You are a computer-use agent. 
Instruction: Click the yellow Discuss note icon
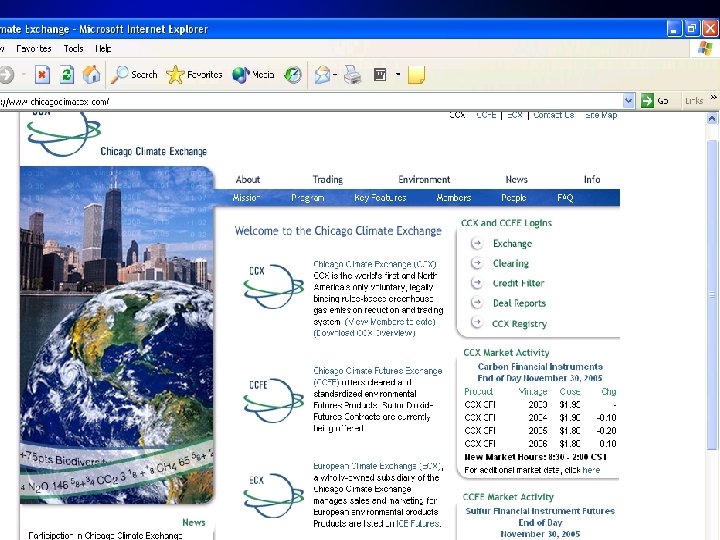(x=416, y=75)
